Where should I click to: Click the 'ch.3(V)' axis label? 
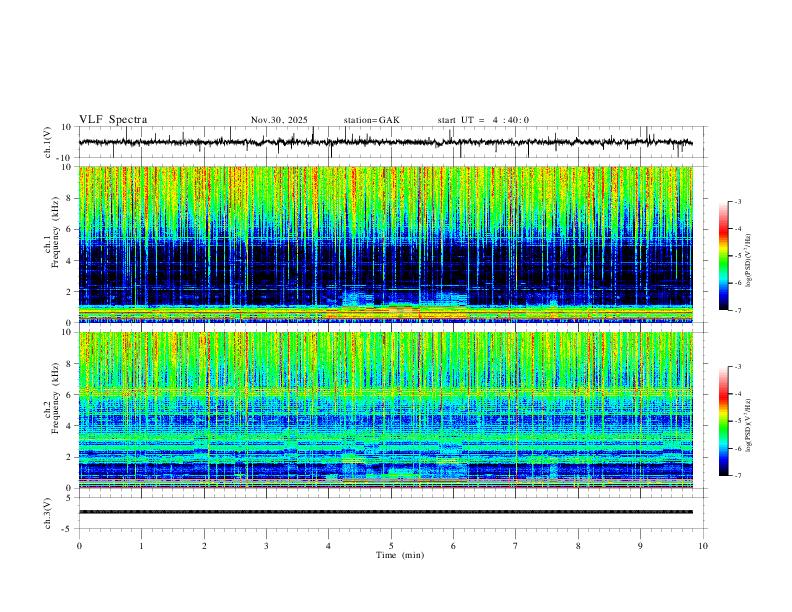[x=48, y=513]
